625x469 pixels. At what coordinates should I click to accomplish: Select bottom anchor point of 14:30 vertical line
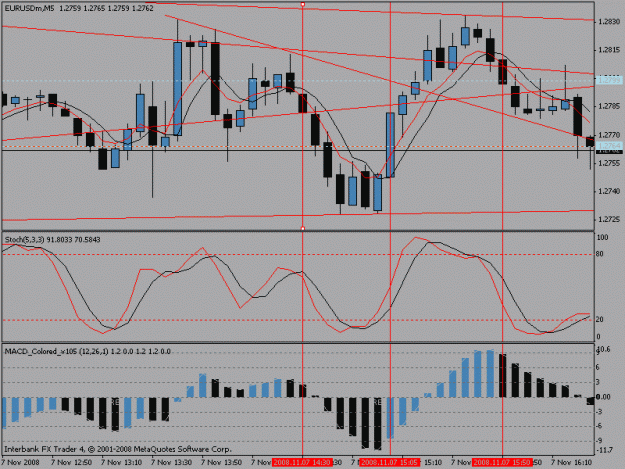[x=303, y=229]
